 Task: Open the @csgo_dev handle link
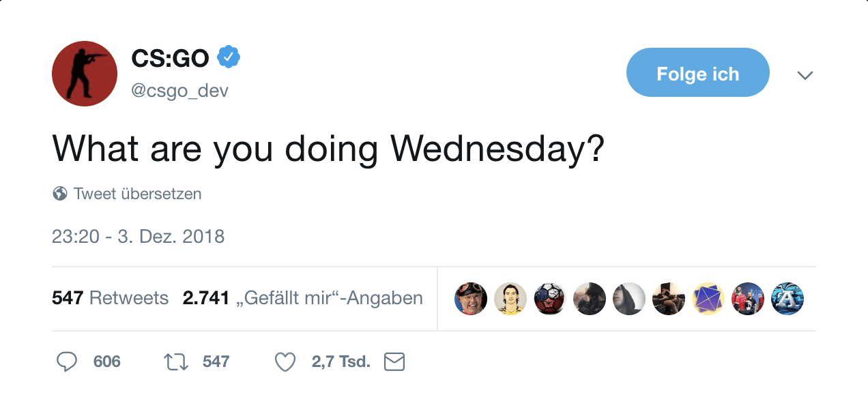click(179, 90)
